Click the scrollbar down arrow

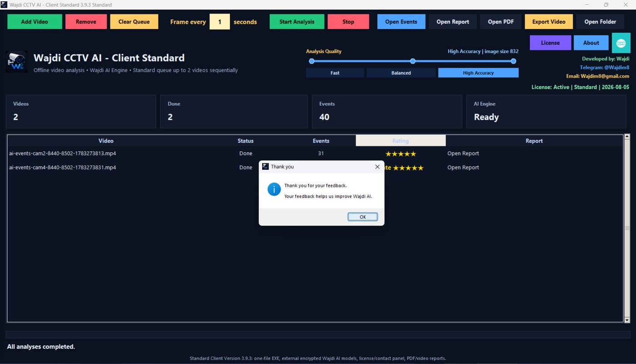tap(627, 320)
